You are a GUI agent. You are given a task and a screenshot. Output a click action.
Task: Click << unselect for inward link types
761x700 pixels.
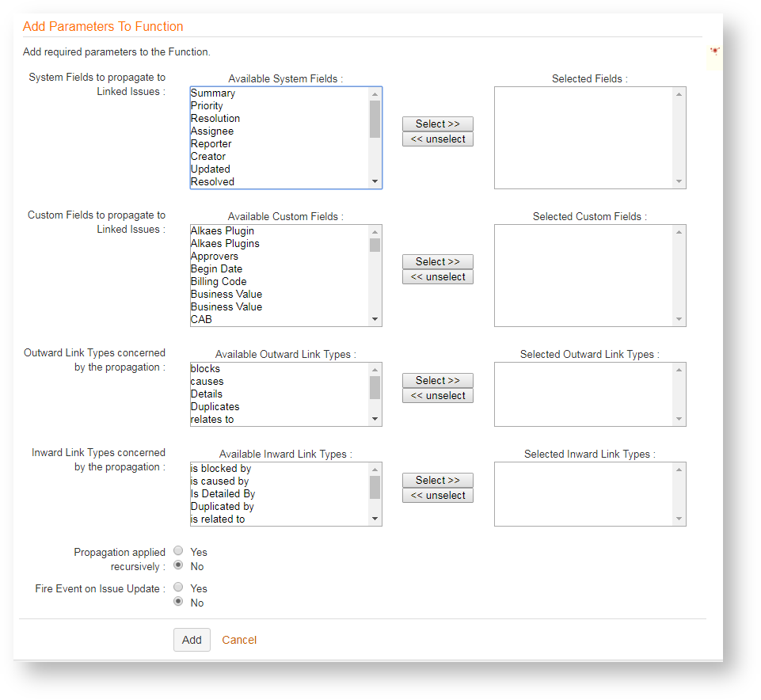(437, 496)
